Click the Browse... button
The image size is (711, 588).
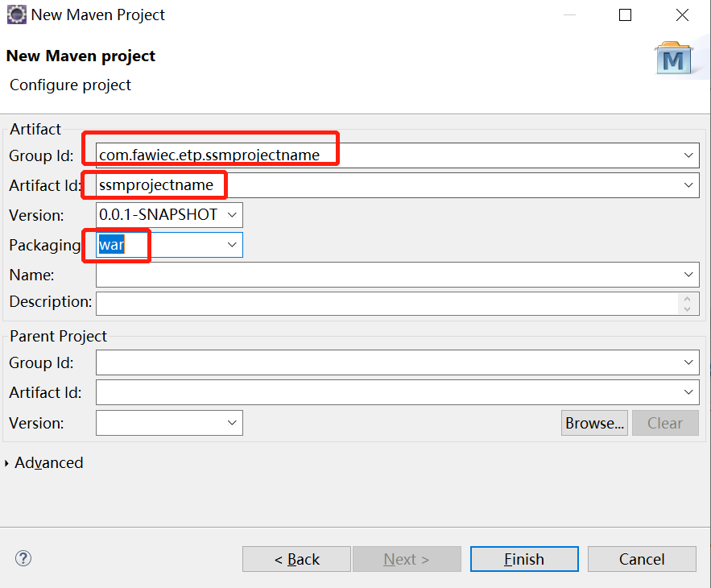click(x=594, y=423)
